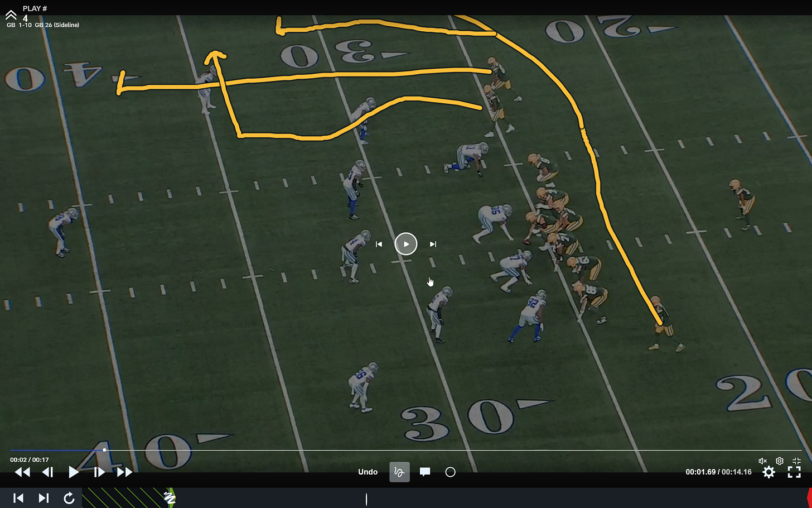Click the 00:01.69 / 00:14.16 time readout
The image size is (812, 508).
pos(718,472)
